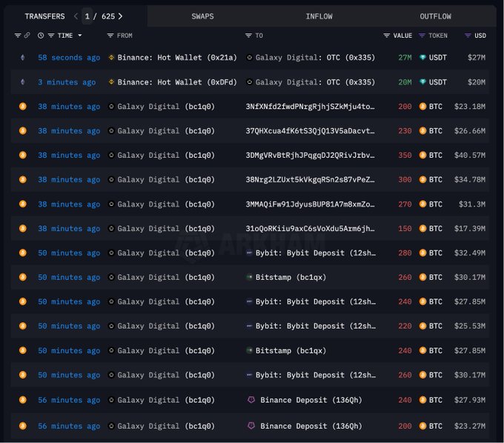Expand the TIME sort dropdown arrow

click(80, 36)
